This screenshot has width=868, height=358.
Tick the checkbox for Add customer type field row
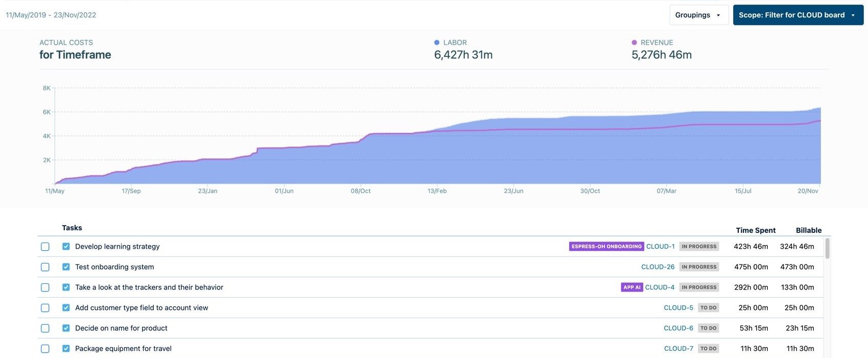pos(45,308)
